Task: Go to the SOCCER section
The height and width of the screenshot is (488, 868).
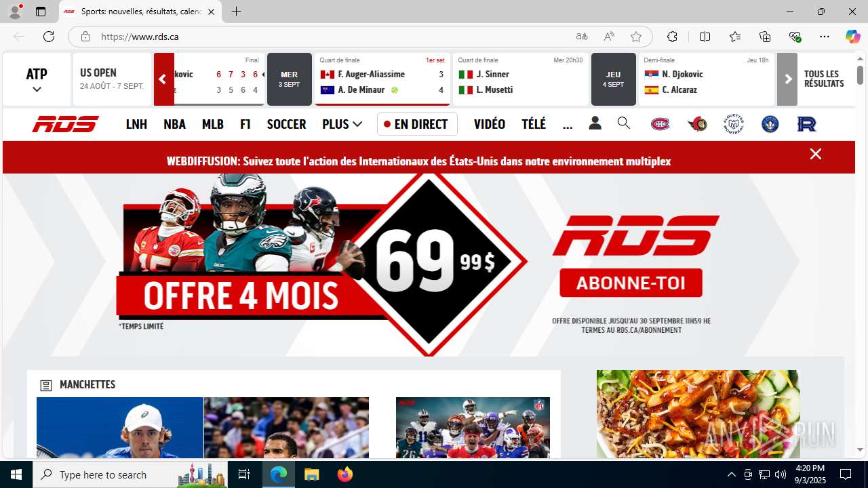Action: click(286, 124)
